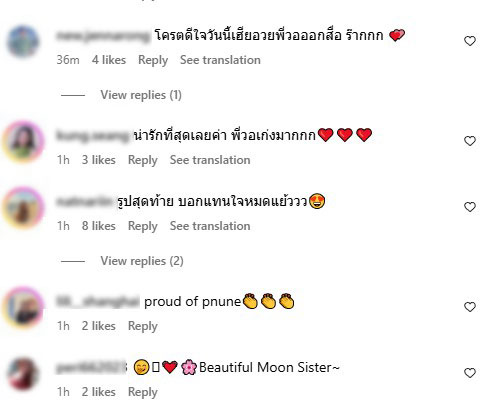
Task: Open avatar beside 'Beautiful Moon Sister' comment
Action: tap(23, 373)
